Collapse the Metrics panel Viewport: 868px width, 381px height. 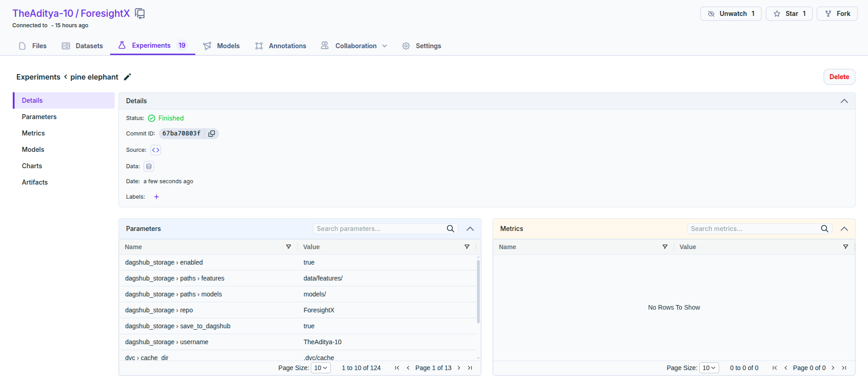click(844, 229)
